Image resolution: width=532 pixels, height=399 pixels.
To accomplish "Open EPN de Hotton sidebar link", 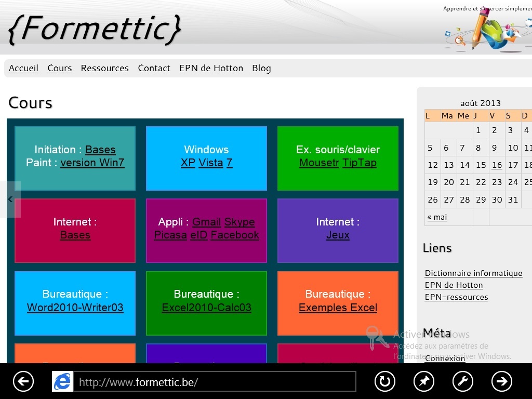I will [x=454, y=285].
